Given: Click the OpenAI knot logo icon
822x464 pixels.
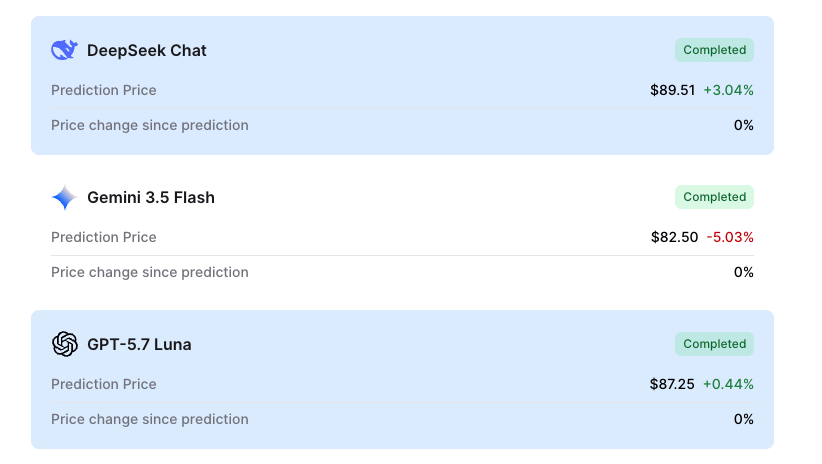Looking at the screenshot, I should click(64, 344).
